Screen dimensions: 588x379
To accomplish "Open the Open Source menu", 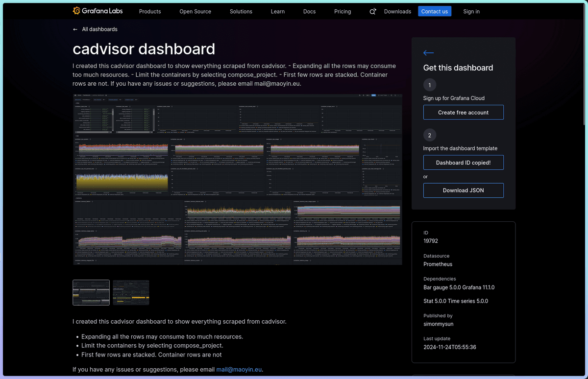I will click(196, 11).
